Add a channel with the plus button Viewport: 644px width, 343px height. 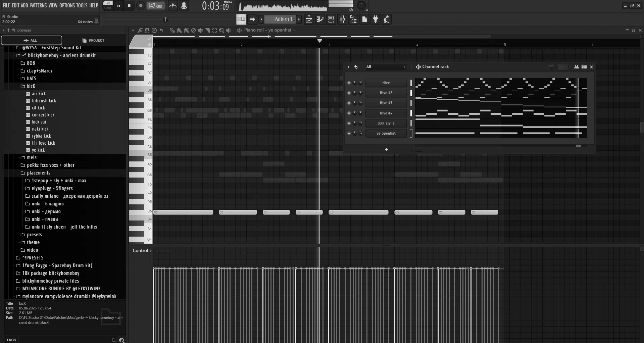click(386, 149)
